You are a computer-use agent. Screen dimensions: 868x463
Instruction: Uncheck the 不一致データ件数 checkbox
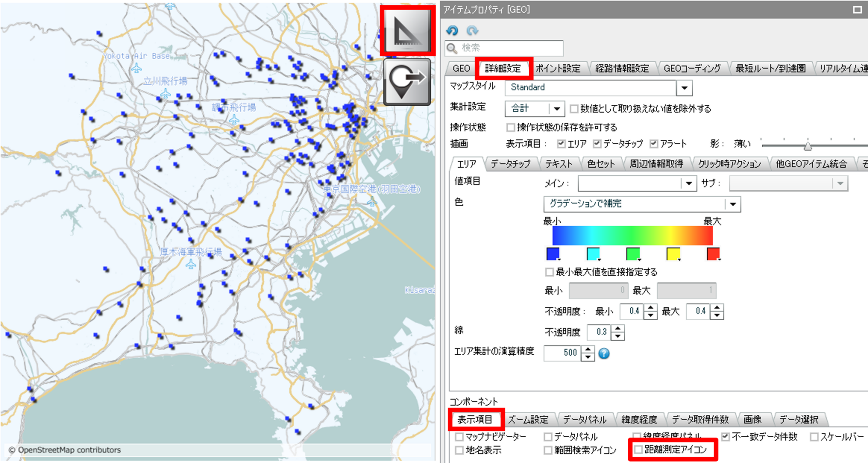726,437
